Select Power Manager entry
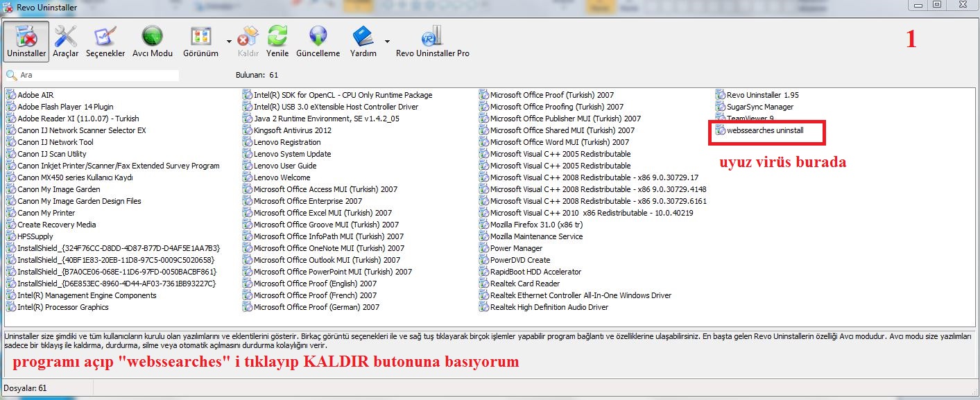 (511, 248)
